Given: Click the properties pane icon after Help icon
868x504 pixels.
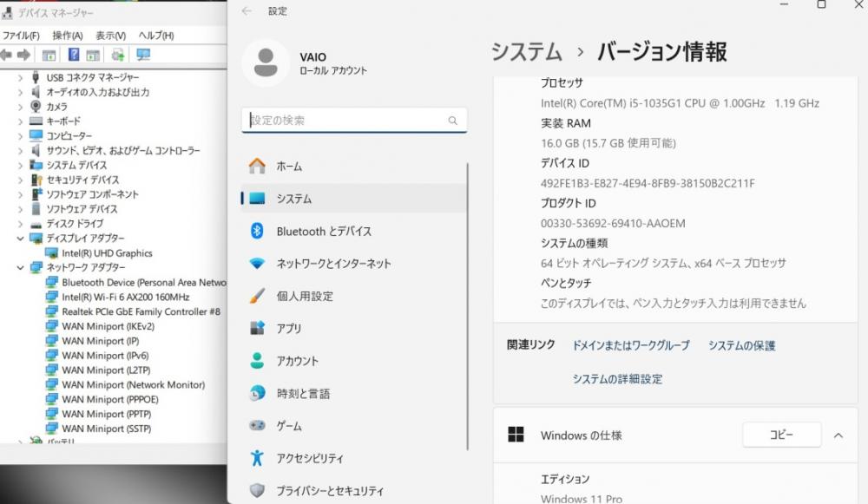Looking at the screenshot, I should click(x=93, y=55).
